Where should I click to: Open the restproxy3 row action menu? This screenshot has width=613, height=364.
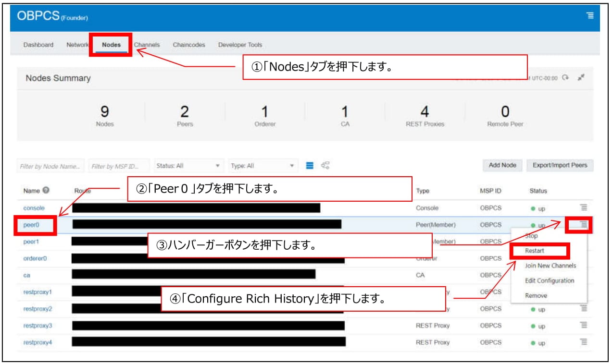tap(584, 325)
